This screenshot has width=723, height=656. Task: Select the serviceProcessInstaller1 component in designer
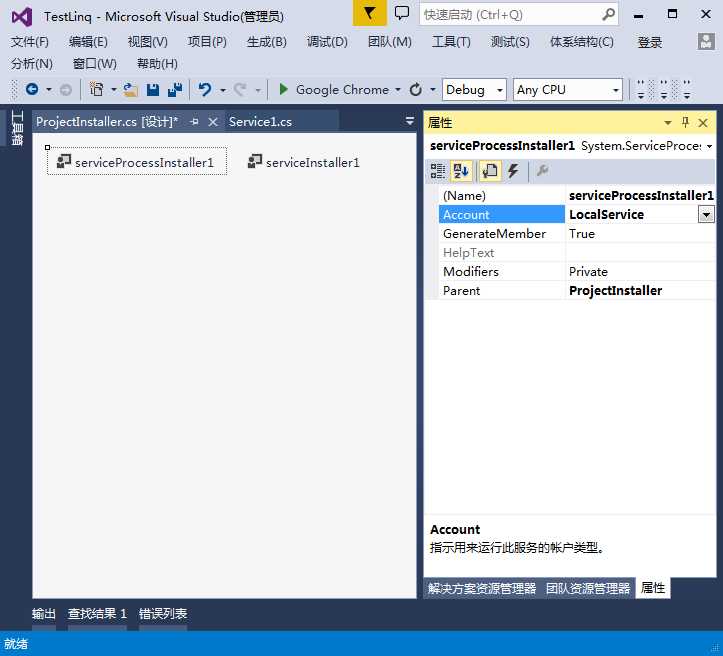tap(137, 161)
